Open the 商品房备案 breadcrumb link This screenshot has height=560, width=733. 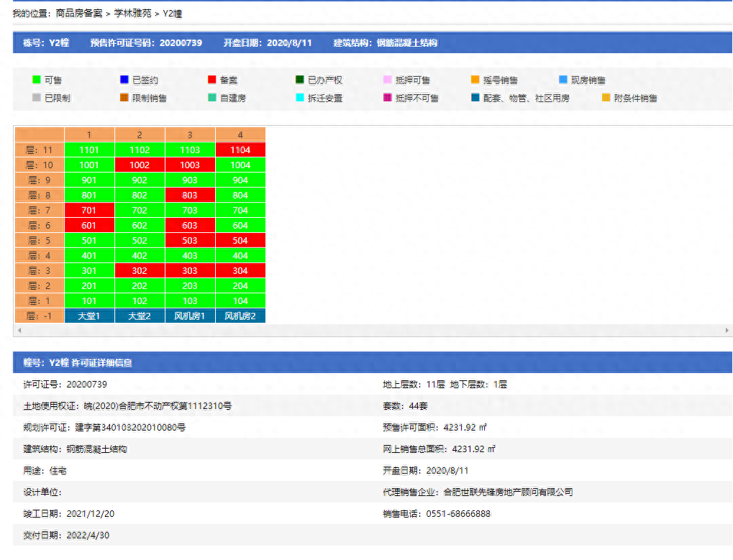(78, 14)
